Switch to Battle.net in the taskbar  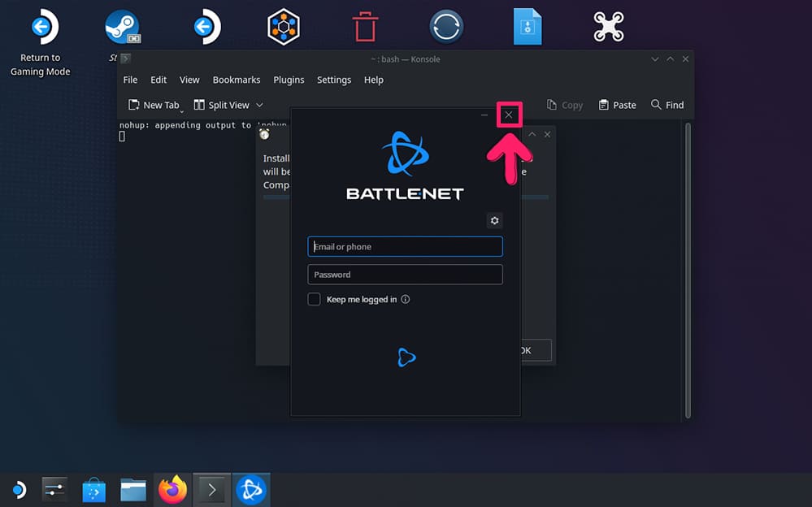point(251,489)
